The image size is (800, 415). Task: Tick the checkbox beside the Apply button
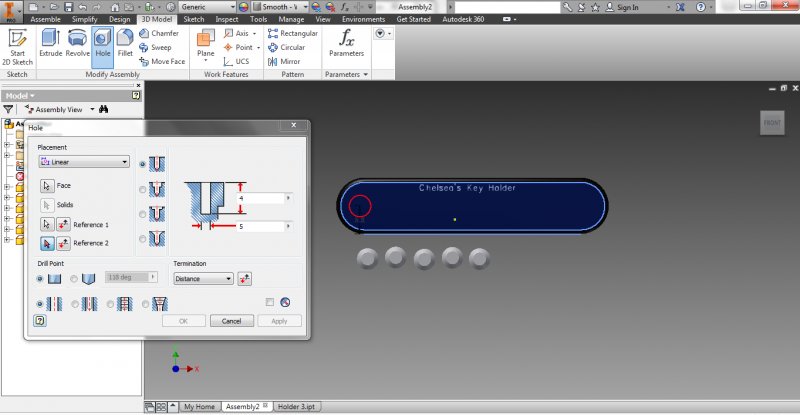[x=270, y=302]
